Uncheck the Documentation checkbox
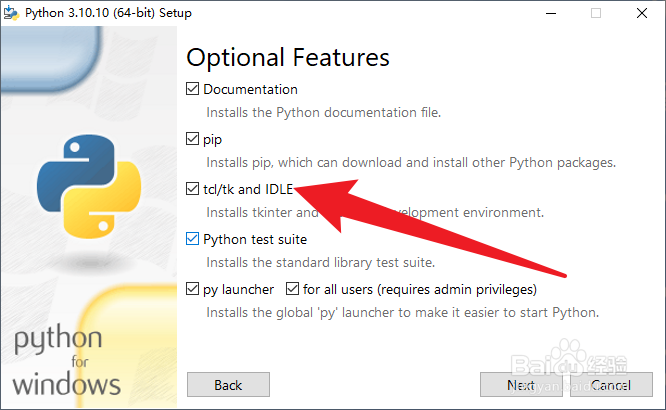The width and height of the screenshot is (666, 410). click(x=192, y=89)
